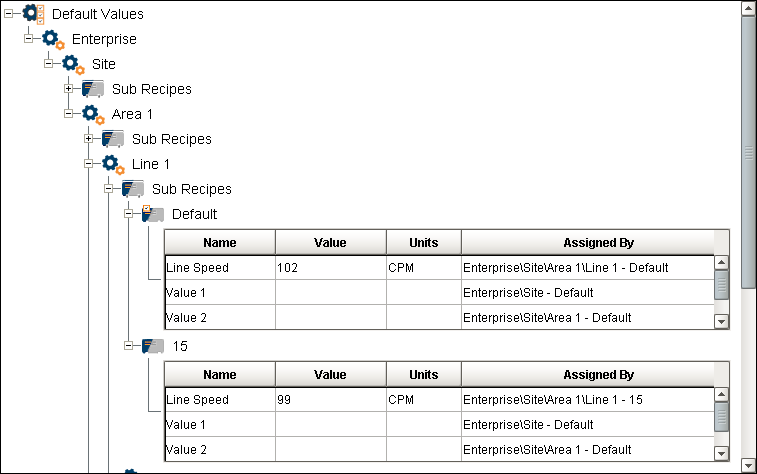The width and height of the screenshot is (757, 474).
Task: Click the Enterprise gear icon
Action: [x=53, y=39]
